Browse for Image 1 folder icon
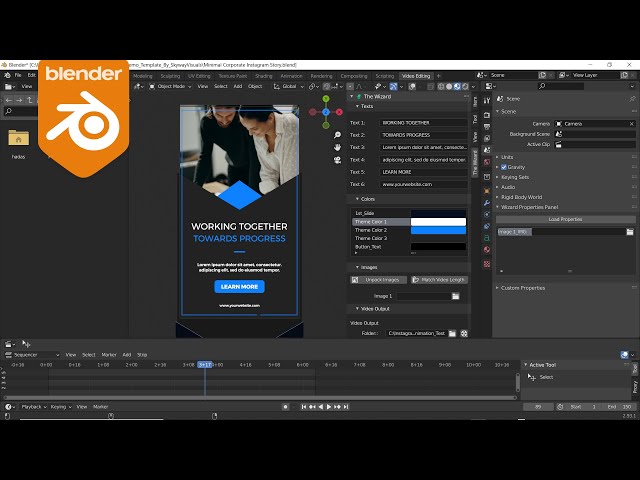Image resolution: width=640 pixels, height=480 pixels. pyautogui.click(x=456, y=296)
